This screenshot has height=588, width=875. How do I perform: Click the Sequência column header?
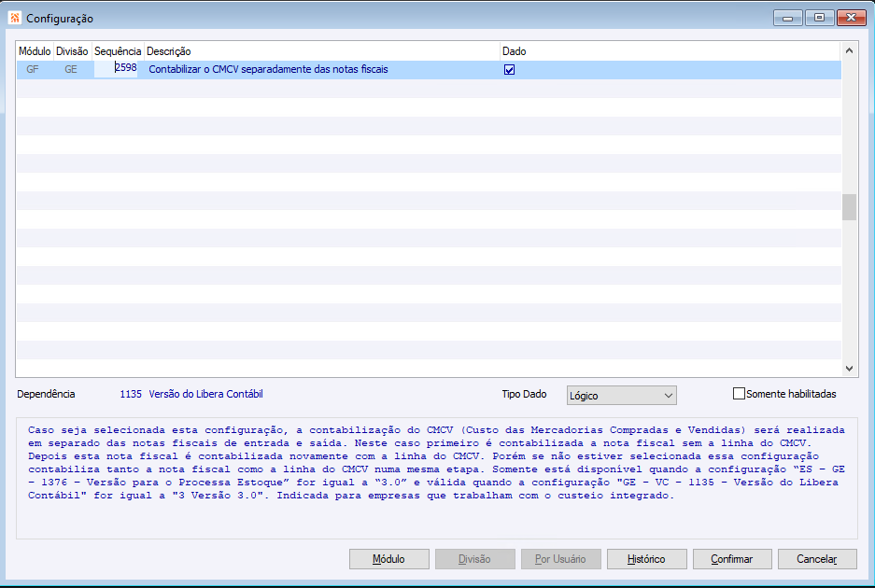[118, 51]
